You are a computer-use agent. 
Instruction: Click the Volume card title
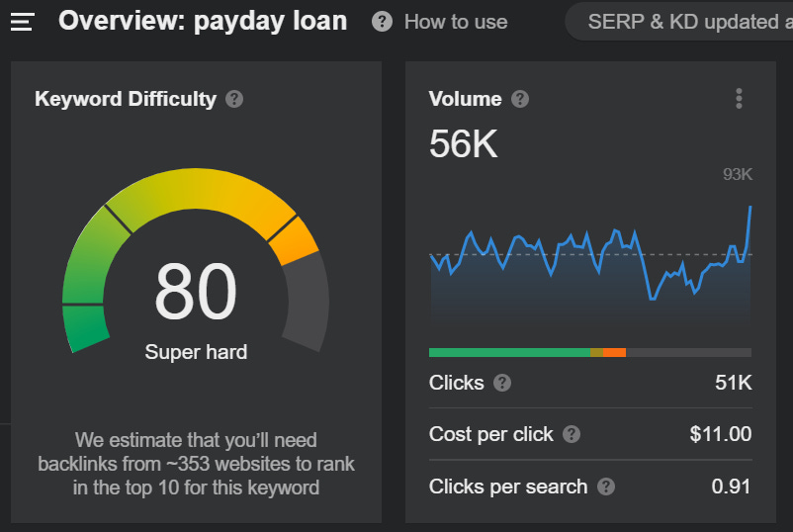(466, 99)
